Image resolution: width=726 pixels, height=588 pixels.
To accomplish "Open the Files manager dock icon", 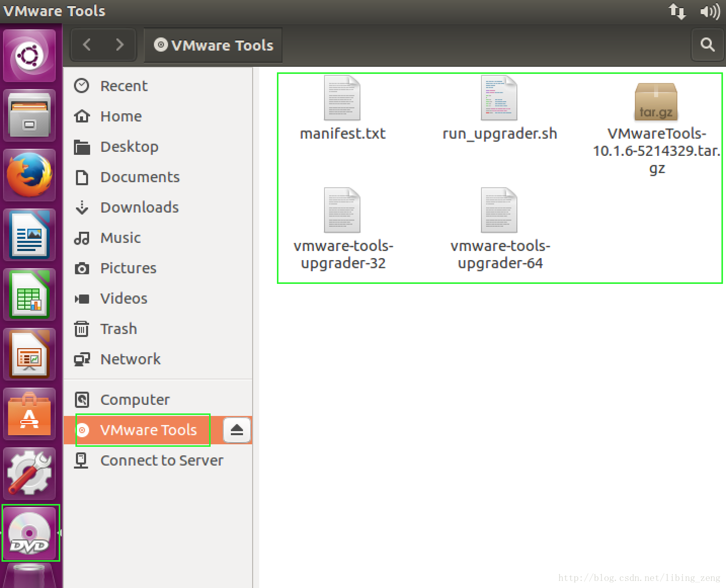I will tap(29, 115).
